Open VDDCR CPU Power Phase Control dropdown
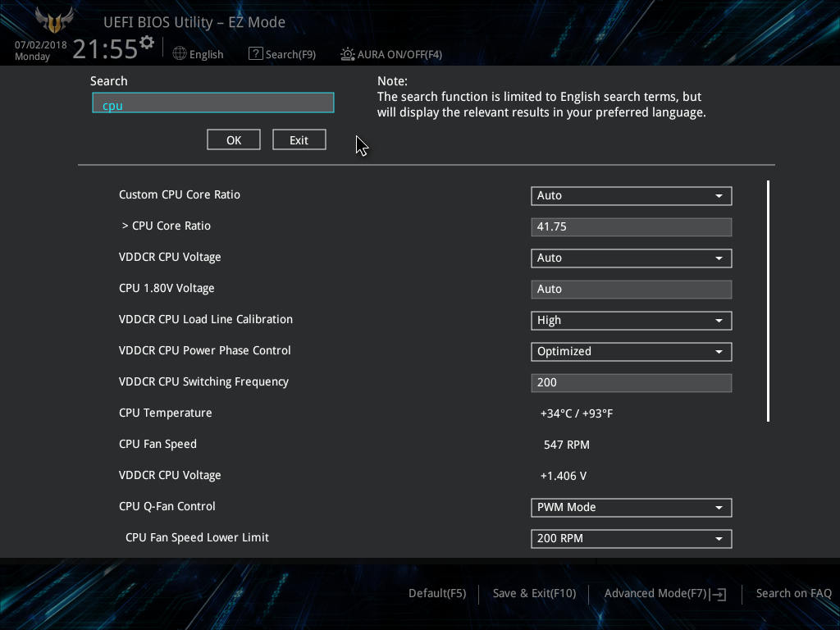 tap(631, 351)
